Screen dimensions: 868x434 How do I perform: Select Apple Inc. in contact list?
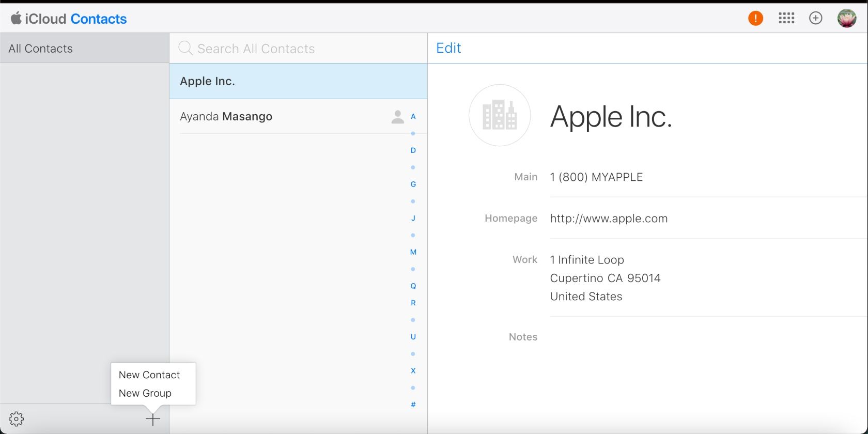click(298, 81)
